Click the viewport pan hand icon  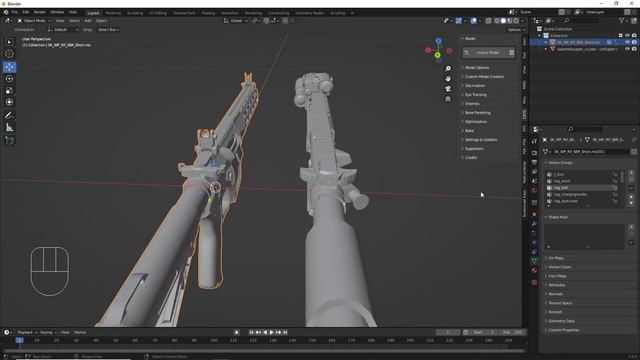(448, 78)
